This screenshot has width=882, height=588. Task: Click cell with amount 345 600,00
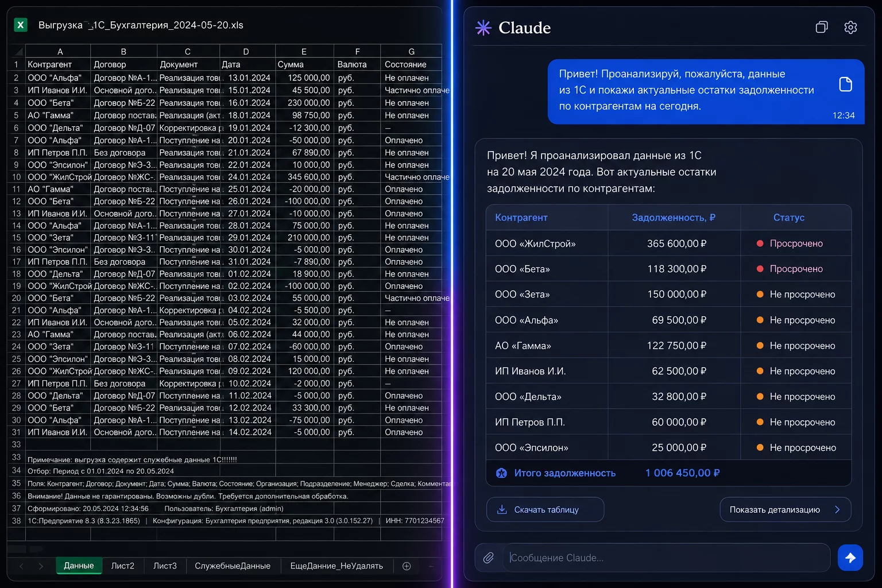(304, 177)
